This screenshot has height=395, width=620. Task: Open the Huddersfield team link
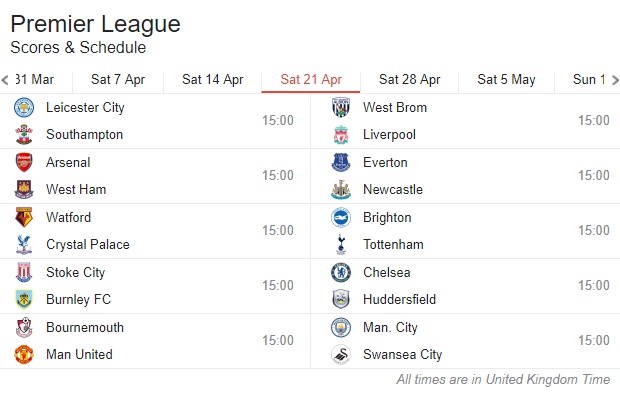pyautogui.click(x=399, y=299)
